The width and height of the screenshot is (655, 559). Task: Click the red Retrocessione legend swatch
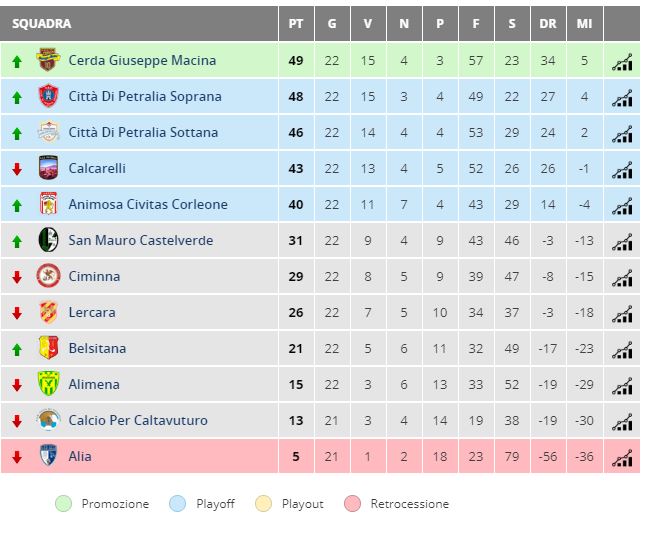click(353, 504)
